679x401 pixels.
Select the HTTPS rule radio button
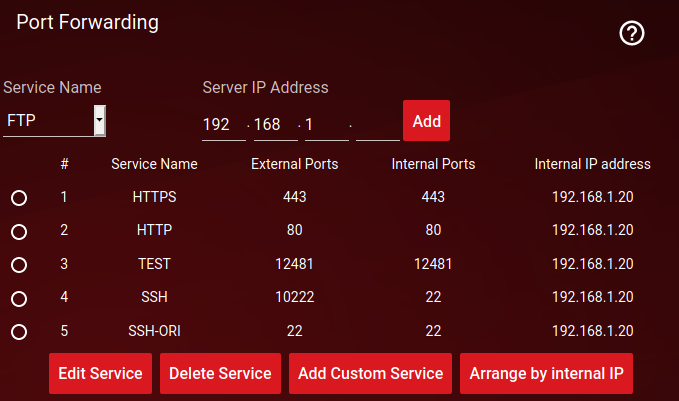(18, 198)
